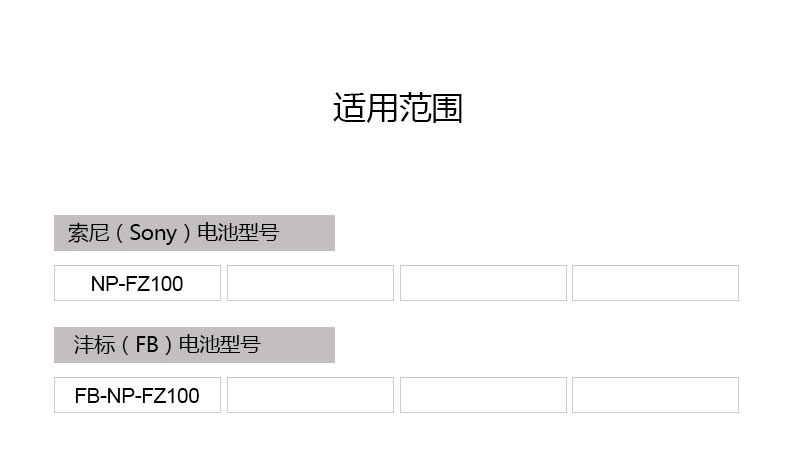Click the empty cell beside NP-FZ100
790x469 pixels.
click(x=310, y=283)
